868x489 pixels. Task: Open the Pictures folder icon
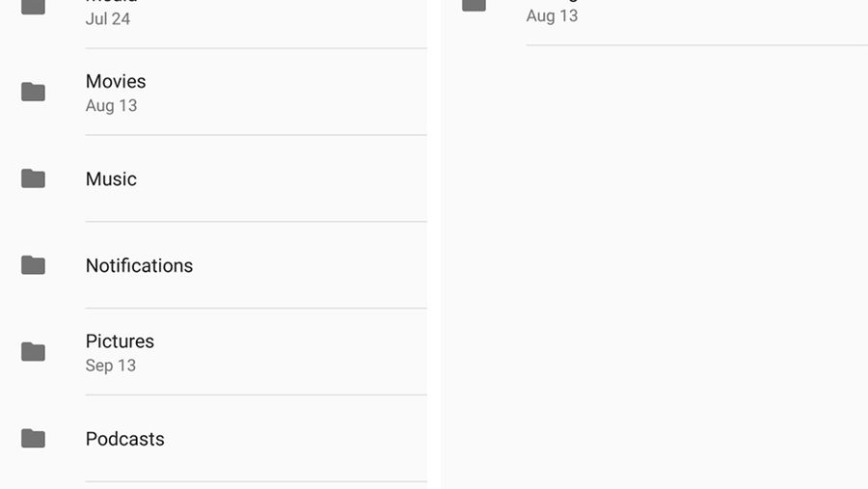(x=33, y=352)
